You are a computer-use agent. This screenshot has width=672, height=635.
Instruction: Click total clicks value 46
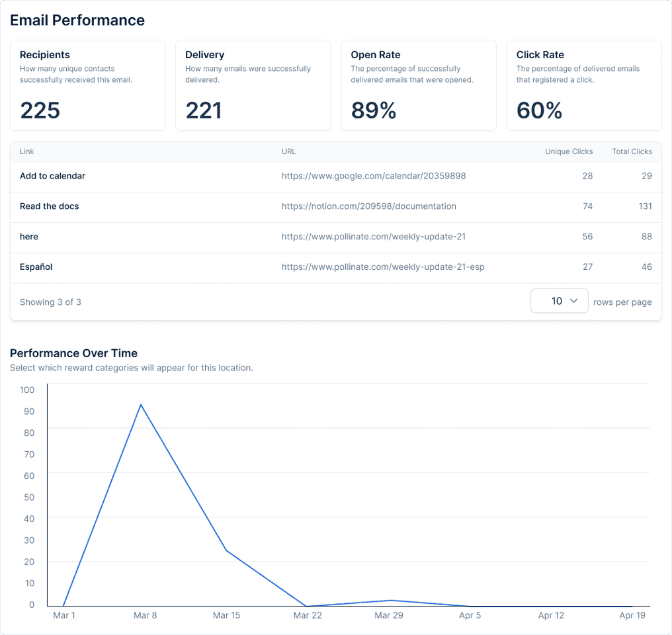pyautogui.click(x=647, y=267)
